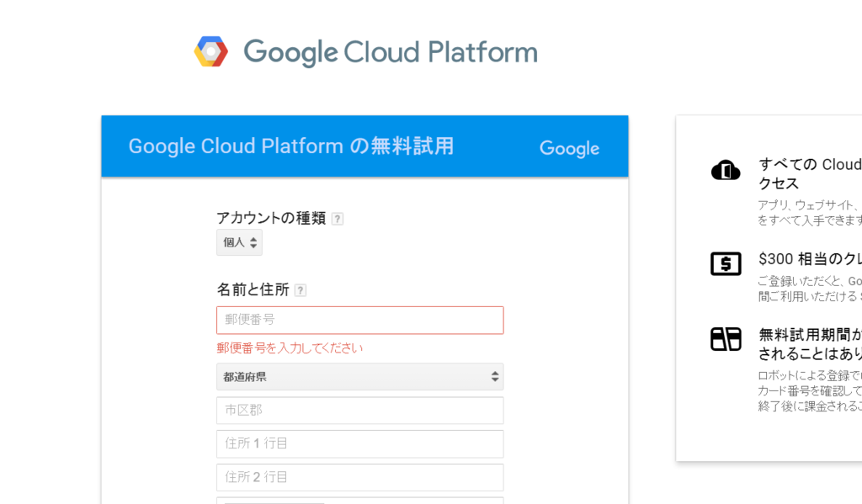Open the 個人 account type dropdown
The width and height of the screenshot is (862, 504).
[x=239, y=242]
